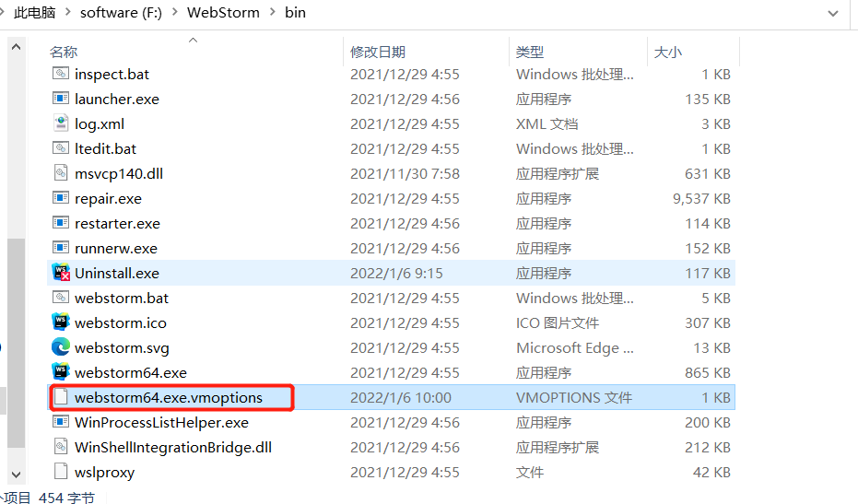Click the scrollbar down arrow

coord(16,475)
